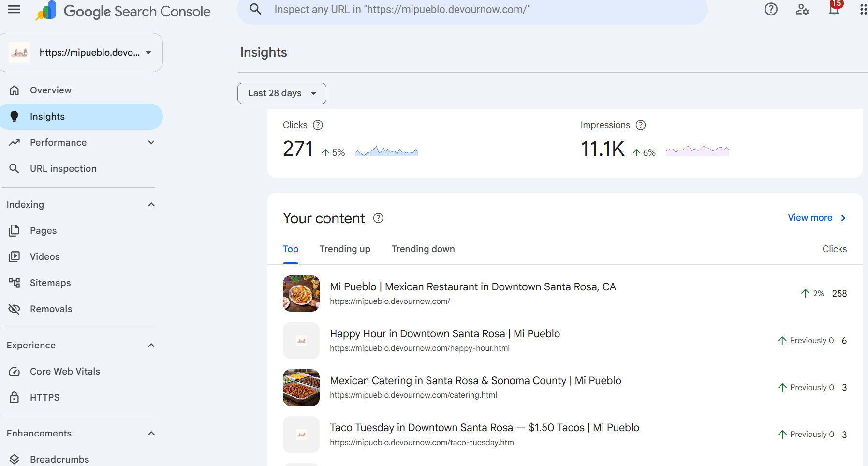
Task: Click the Sitemaps sidebar icon
Action: pos(15,283)
